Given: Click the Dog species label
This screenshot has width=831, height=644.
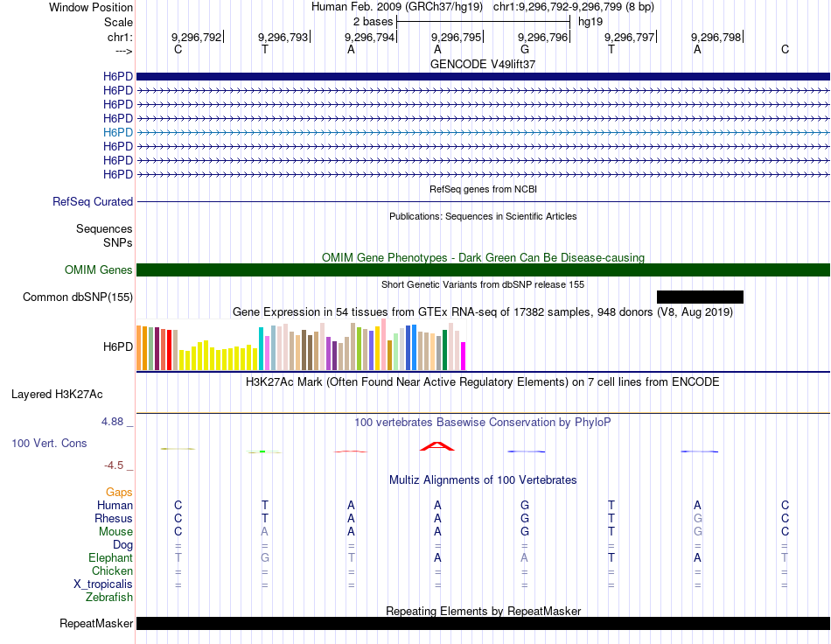Looking at the screenshot, I should click(122, 545).
